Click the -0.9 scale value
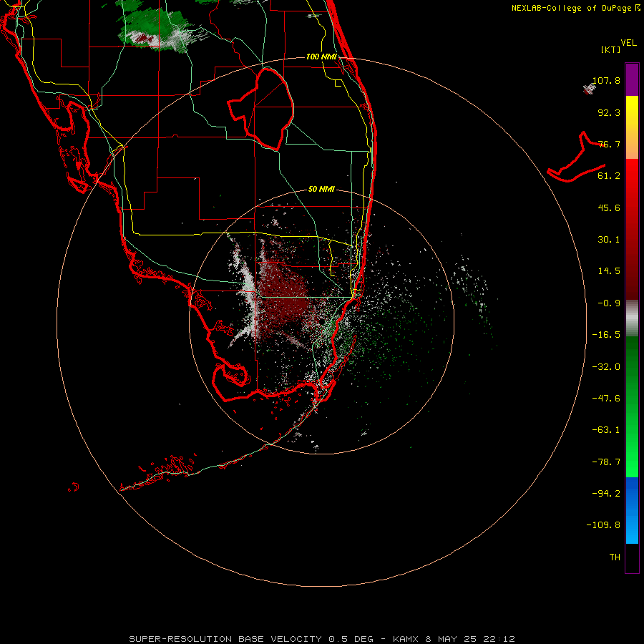Viewport: 644px width, 644px height. [x=609, y=303]
